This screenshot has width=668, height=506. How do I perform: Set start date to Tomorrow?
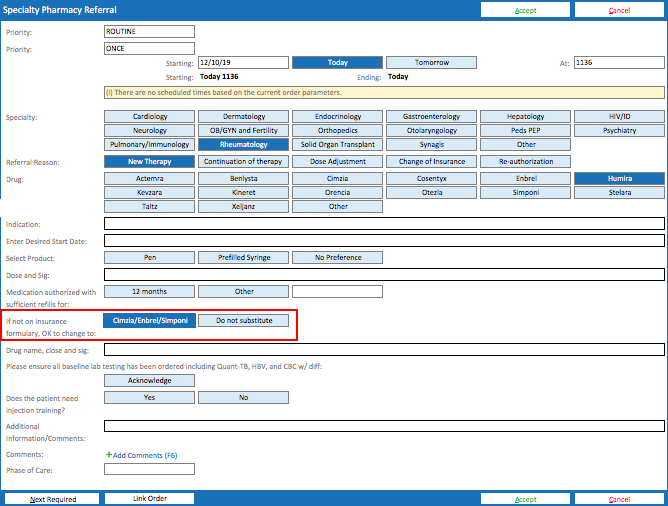[432, 62]
